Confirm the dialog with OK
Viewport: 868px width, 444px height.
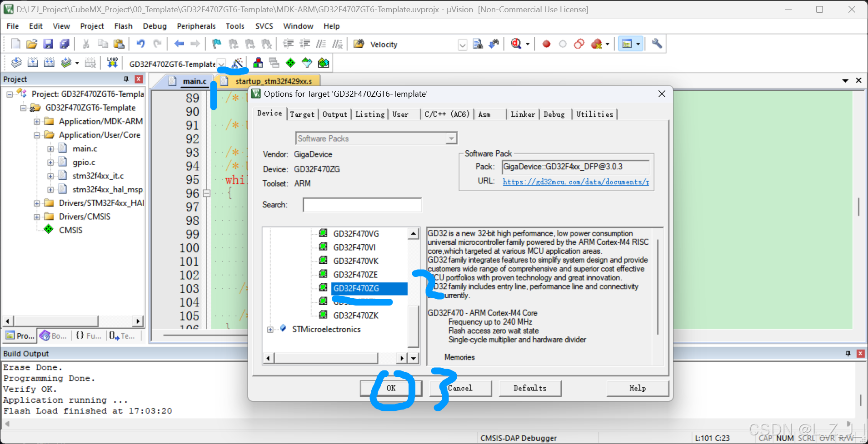click(391, 388)
